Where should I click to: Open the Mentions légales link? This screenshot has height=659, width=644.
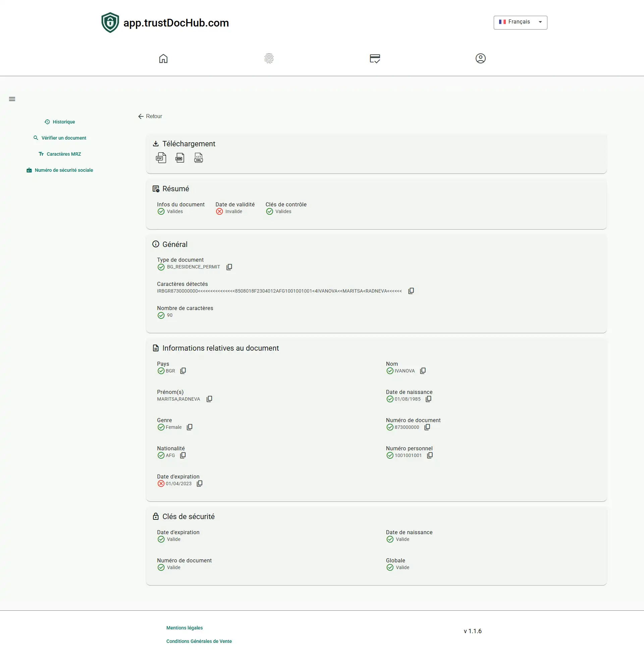tap(185, 627)
